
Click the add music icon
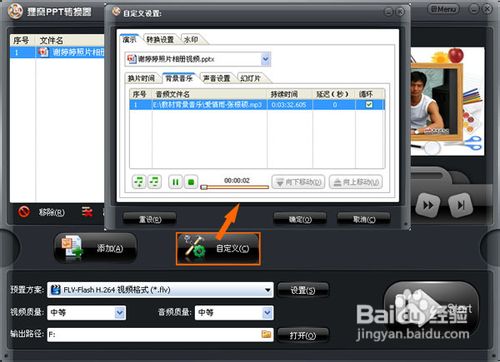coord(139,182)
